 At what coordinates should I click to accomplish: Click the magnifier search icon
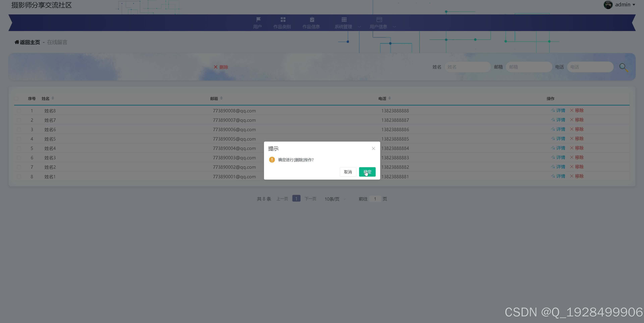pyautogui.click(x=623, y=67)
